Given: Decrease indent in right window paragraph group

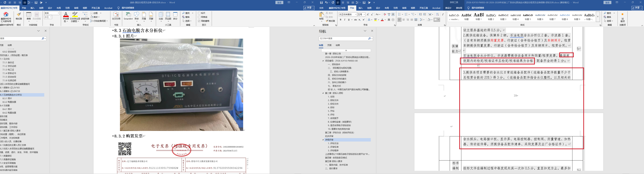Looking at the screenshot, I should point(421,15).
